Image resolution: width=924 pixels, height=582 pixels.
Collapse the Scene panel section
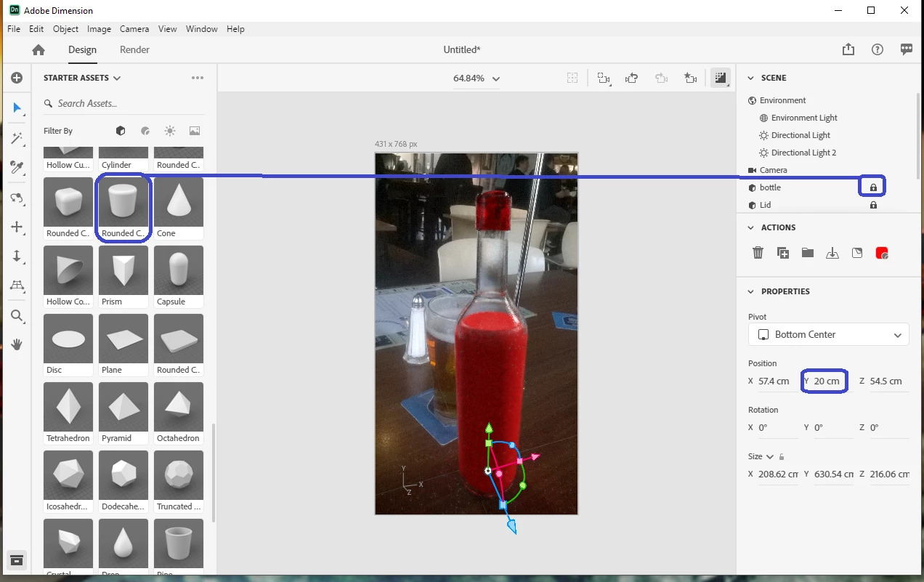[x=751, y=78]
